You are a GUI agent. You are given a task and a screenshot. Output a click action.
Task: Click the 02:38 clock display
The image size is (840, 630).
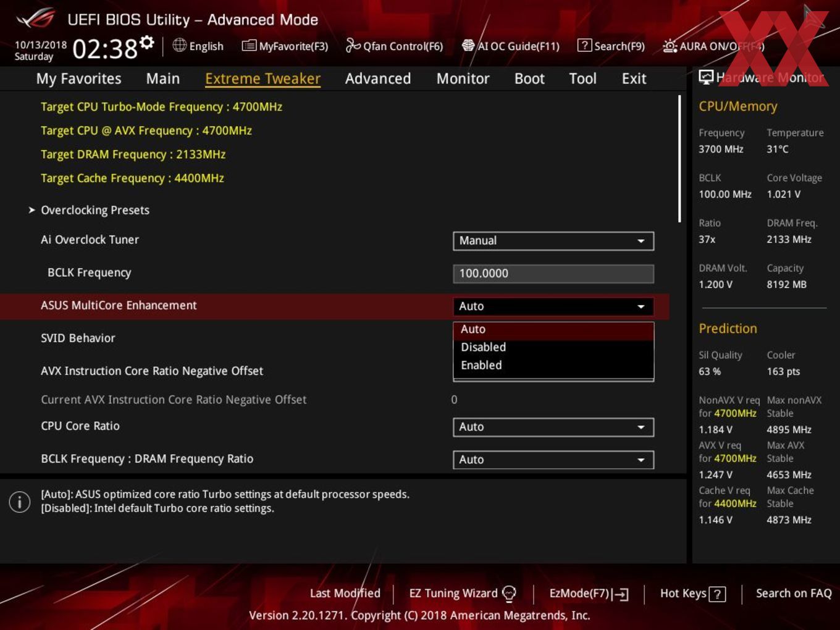pyautogui.click(x=105, y=49)
